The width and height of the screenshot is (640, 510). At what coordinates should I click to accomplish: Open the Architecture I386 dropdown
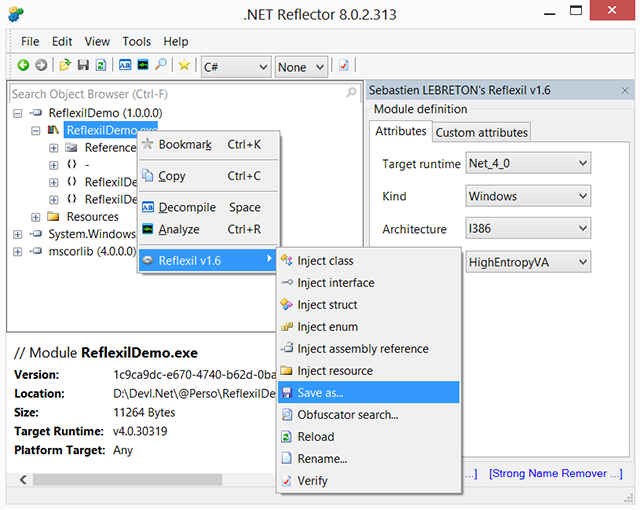coord(528,228)
